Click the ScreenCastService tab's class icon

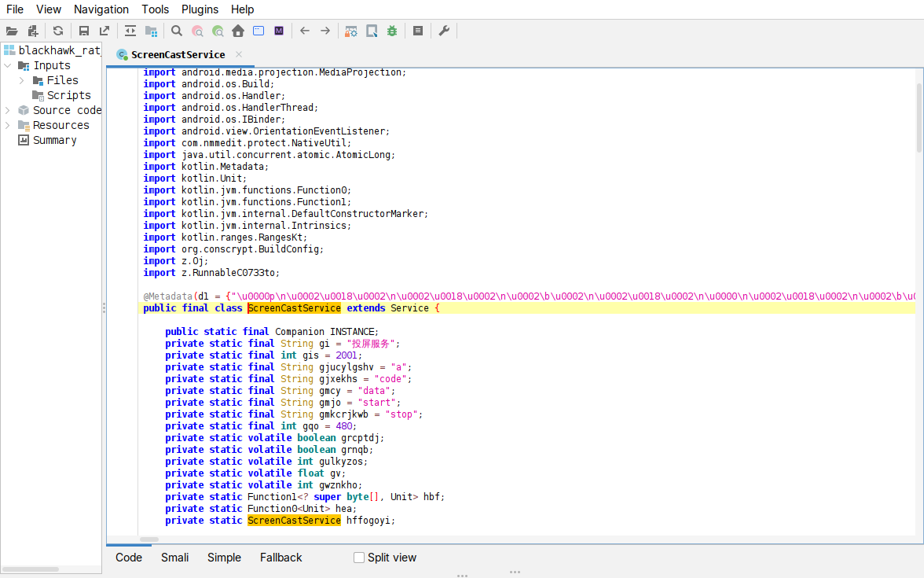(x=122, y=55)
